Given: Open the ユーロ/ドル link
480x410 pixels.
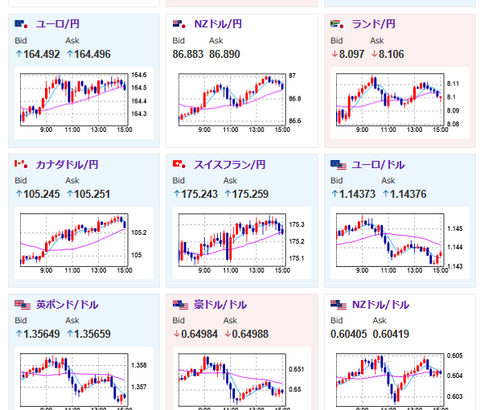Looking at the screenshot, I should point(378,165).
